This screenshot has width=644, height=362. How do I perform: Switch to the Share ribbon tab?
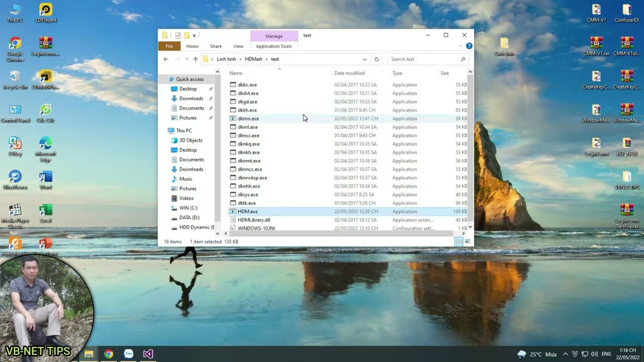[216, 46]
